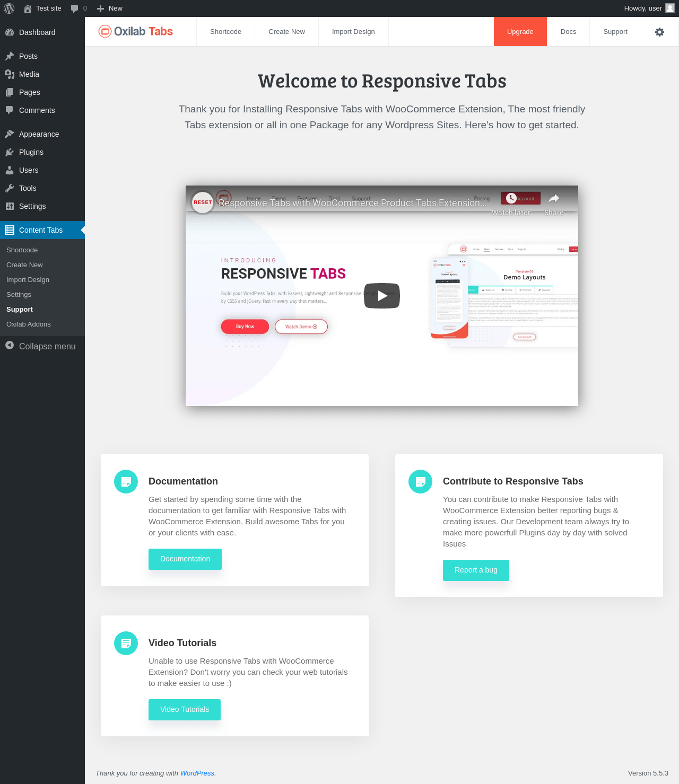Screen dimensions: 679x784
Task: Open Oxilab Addons submenu
Action: pyautogui.click(x=42, y=324)
